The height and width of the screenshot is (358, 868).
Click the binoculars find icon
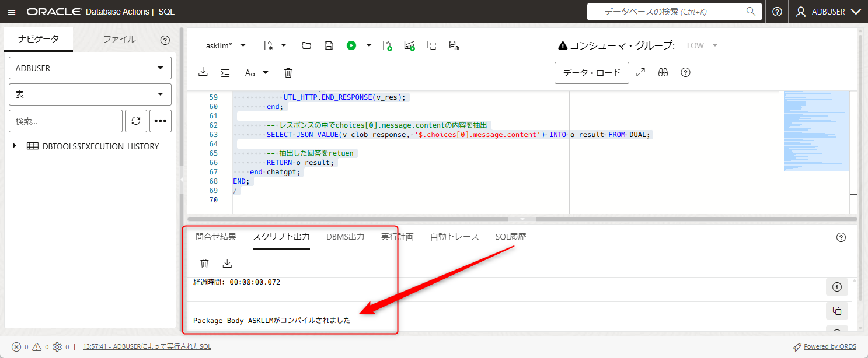pyautogui.click(x=663, y=73)
